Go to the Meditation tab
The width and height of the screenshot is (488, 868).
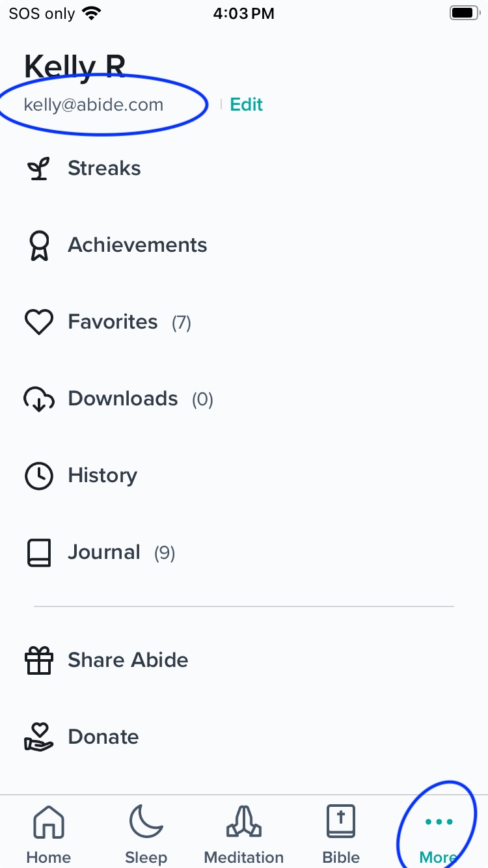(x=244, y=834)
